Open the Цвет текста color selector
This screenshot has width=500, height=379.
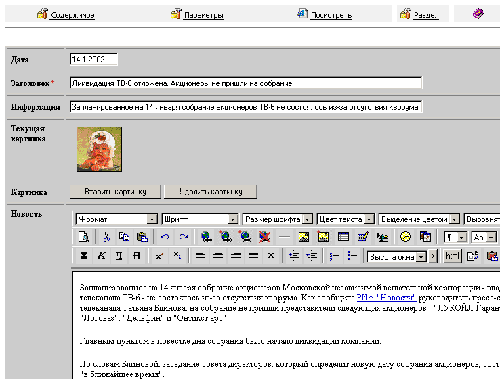click(346, 219)
